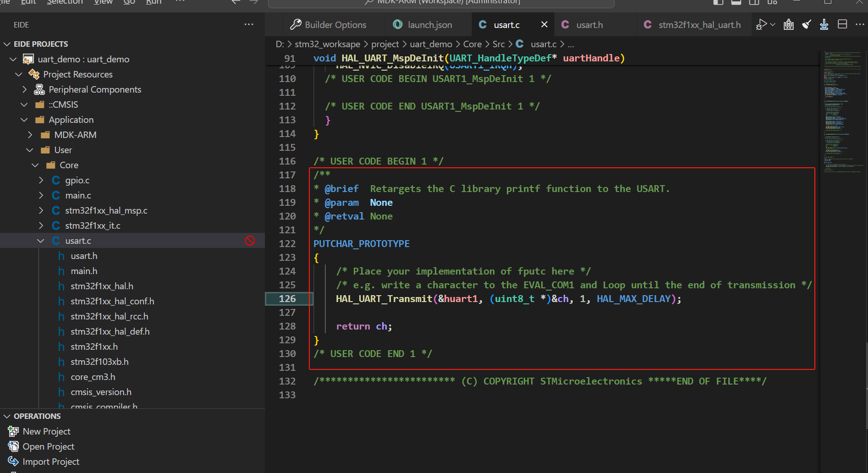
Task: Click the New Project operation label
Action: pos(46,431)
